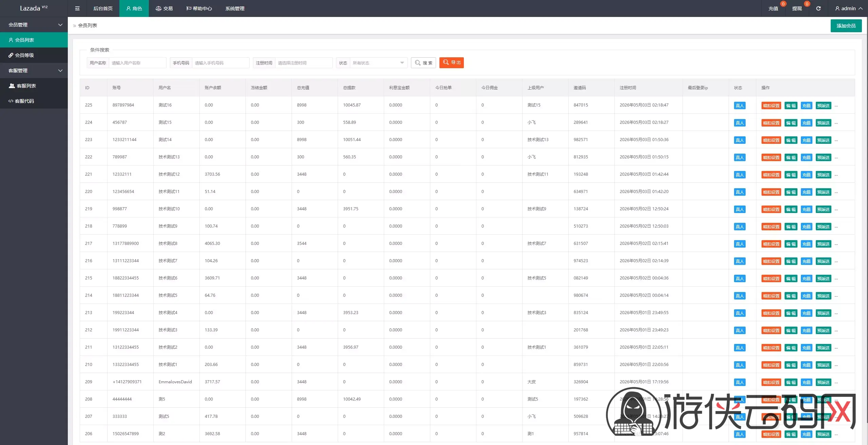This screenshot has width=868, height=445.
Task: Click 暗扣设置 for user 测试15
Action: [771, 123]
